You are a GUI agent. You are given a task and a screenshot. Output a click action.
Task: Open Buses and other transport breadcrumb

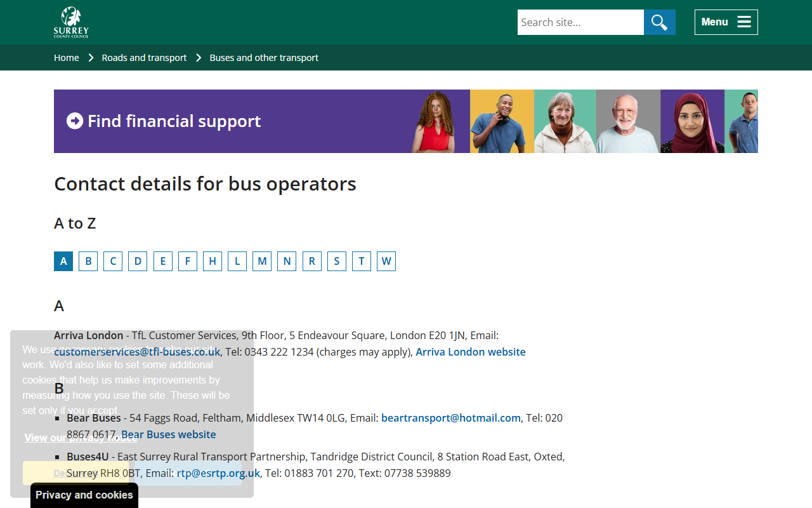click(264, 58)
